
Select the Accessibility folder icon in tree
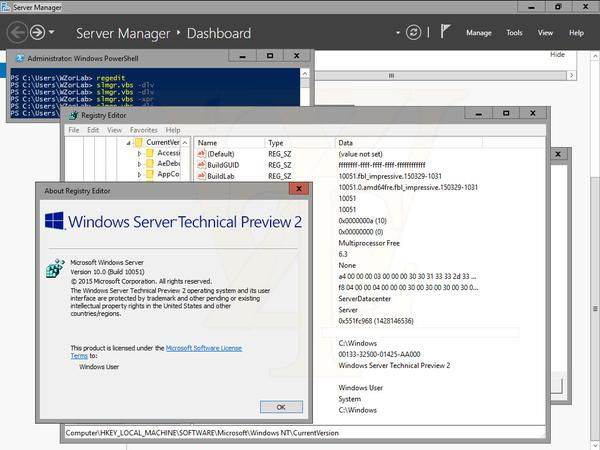150,153
